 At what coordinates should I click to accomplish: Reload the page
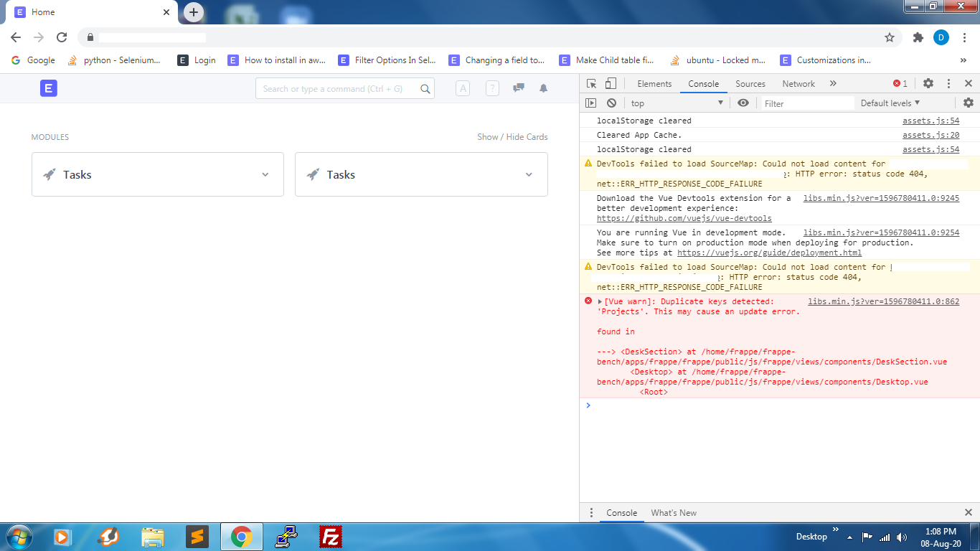tap(62, 37)
